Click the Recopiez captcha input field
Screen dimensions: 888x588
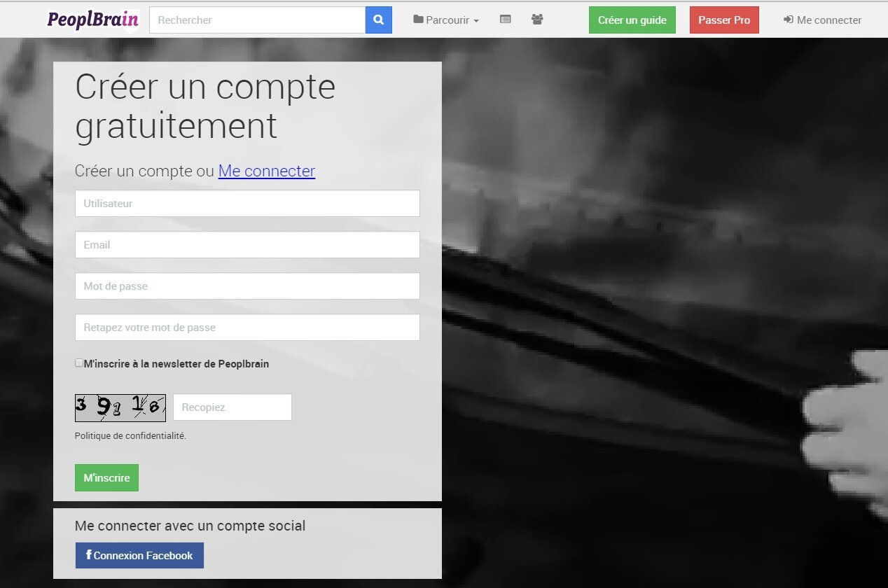click(x=233, y=407)
